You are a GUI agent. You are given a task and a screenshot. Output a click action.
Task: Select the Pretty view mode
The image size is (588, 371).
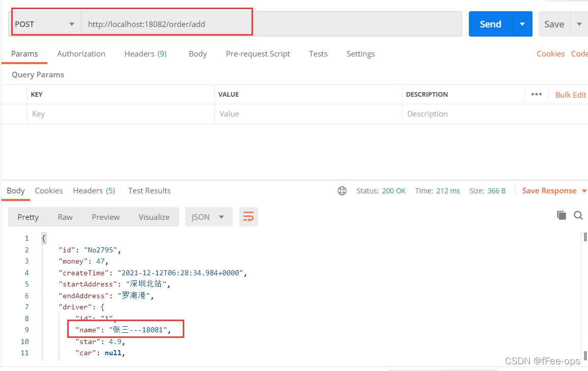click(28, 217)
